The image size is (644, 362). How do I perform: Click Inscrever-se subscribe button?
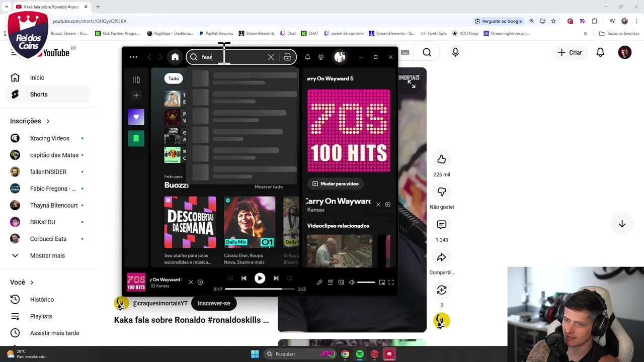coord(214,303)
